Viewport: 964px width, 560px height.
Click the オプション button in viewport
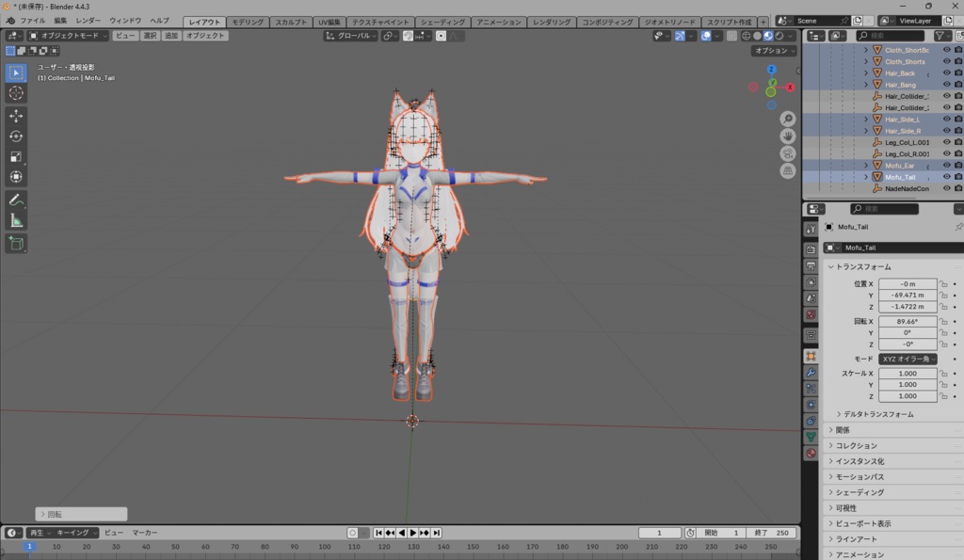point(774,51)
